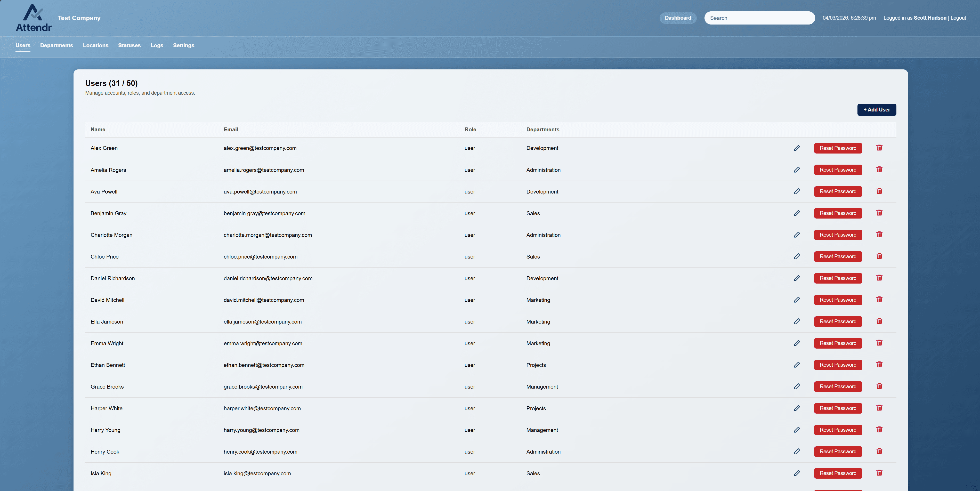980x491 pixels.
Task: Reset Ava Powell's password
Action: point(838,191)
